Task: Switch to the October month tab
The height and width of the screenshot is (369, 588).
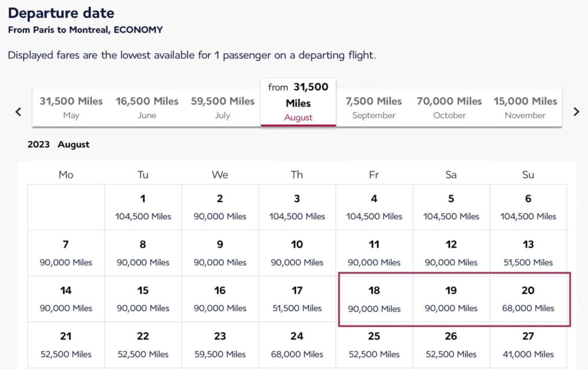Action: 449,107
